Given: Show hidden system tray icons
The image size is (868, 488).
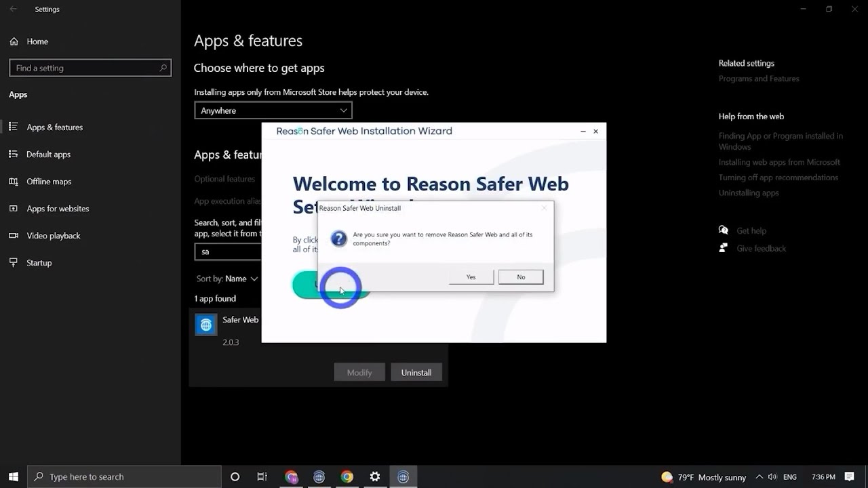Looking at the screenshot, I should pyautogui.click(x=759, y=477).
